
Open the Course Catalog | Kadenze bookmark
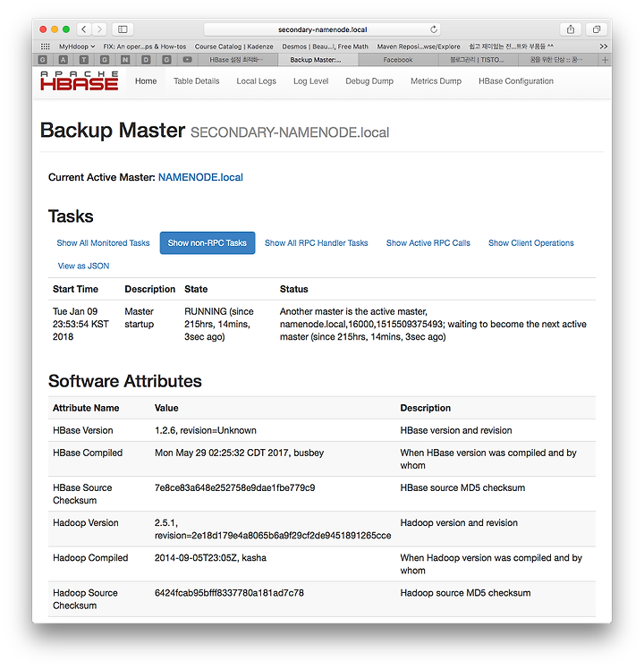233,47
